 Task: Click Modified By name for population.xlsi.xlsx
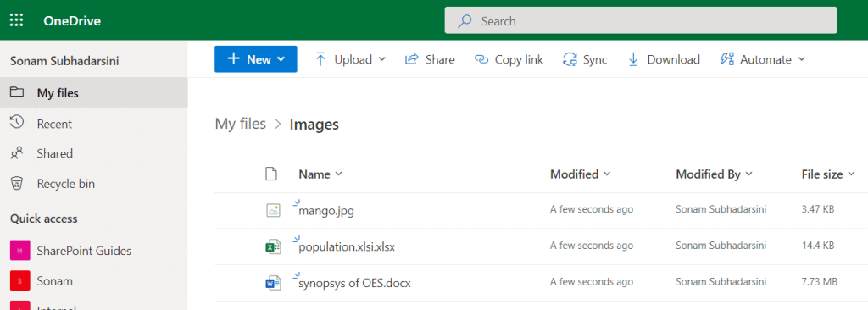coord(721,246)
